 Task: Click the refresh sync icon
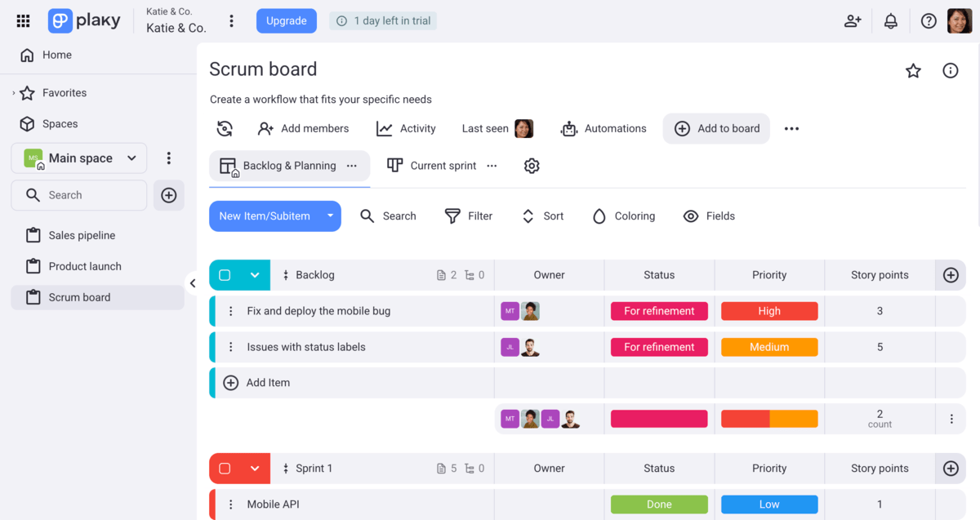(x=225, y=128)
